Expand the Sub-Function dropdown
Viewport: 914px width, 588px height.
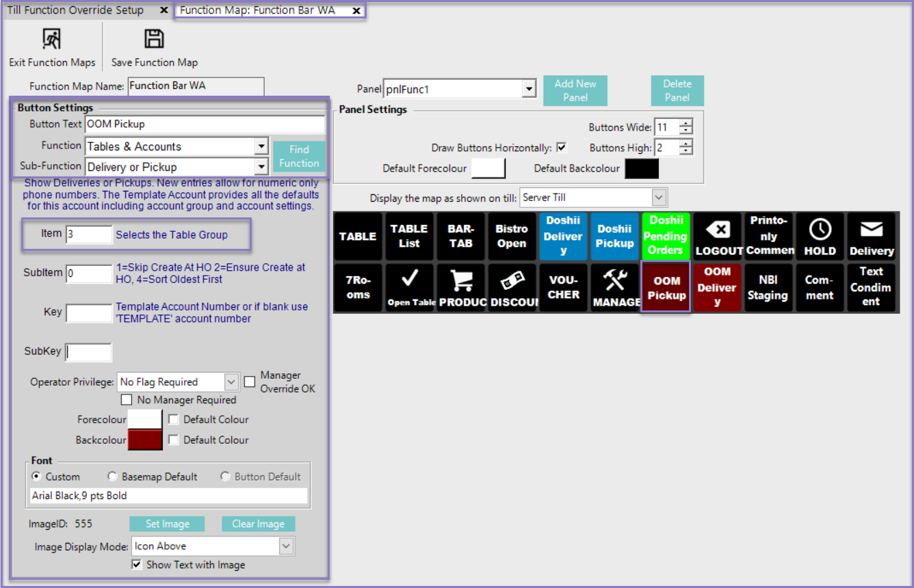261,167
